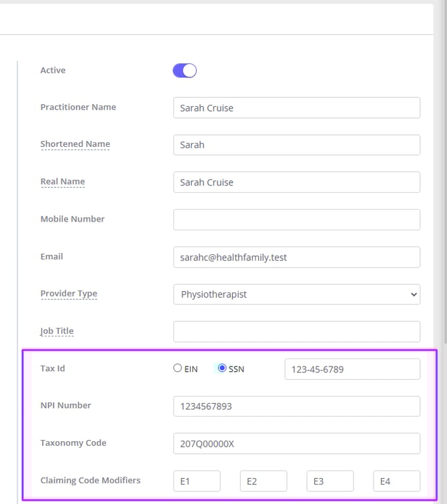Focus the NPI Number input field
This screenshot has width=447, height=504.
click(296, 407)
